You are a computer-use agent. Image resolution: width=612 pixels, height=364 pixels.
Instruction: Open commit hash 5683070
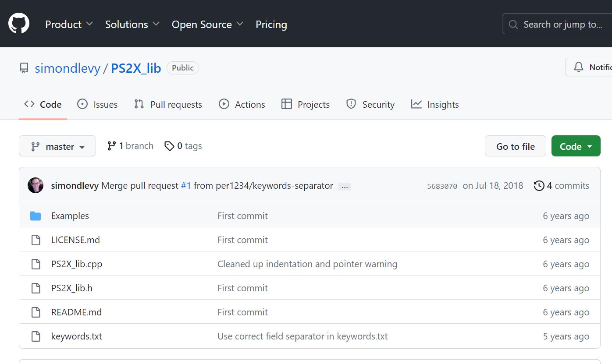442,186
